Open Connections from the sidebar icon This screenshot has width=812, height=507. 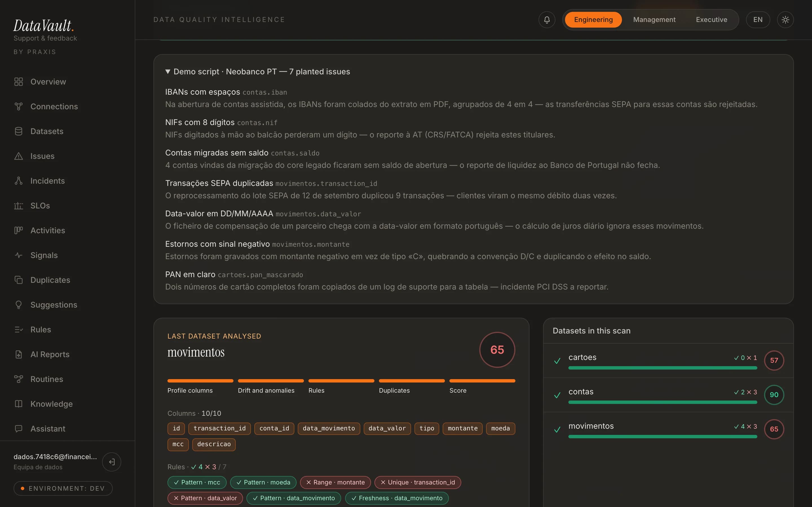(x=18, y=107)
